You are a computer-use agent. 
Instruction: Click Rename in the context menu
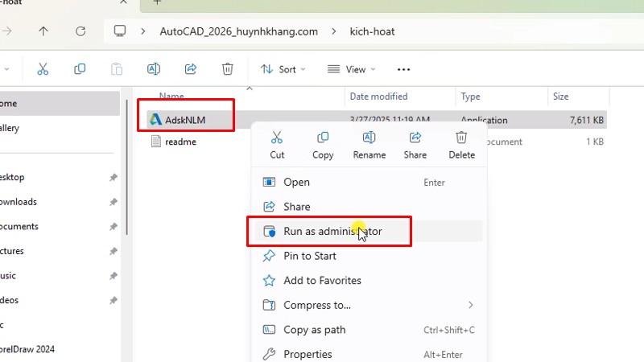click(x=369, y=145)
